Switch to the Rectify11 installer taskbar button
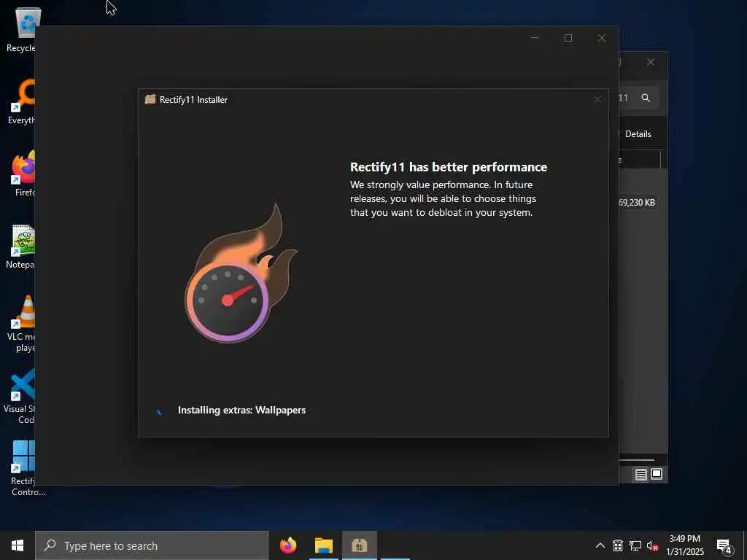The height and width of the screenshot is (560, 747). 359,545
